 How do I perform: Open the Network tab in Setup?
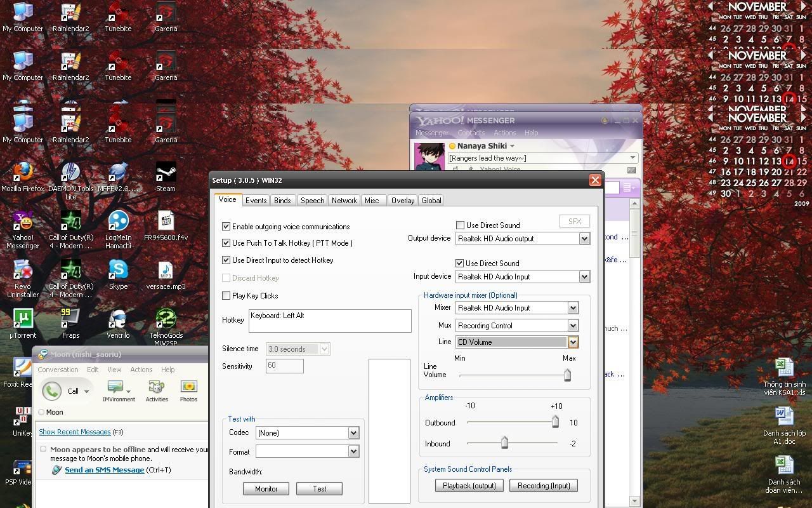(344, 200)
